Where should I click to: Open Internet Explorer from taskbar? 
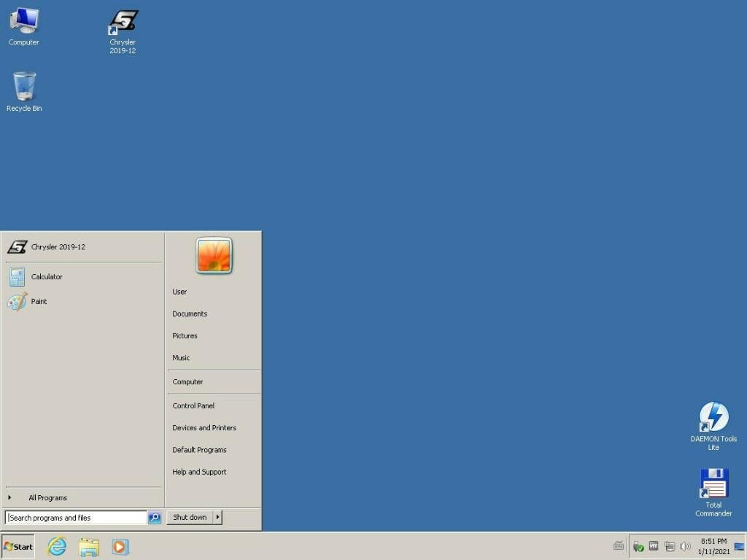pyautogui.click(x=56, y=546)
